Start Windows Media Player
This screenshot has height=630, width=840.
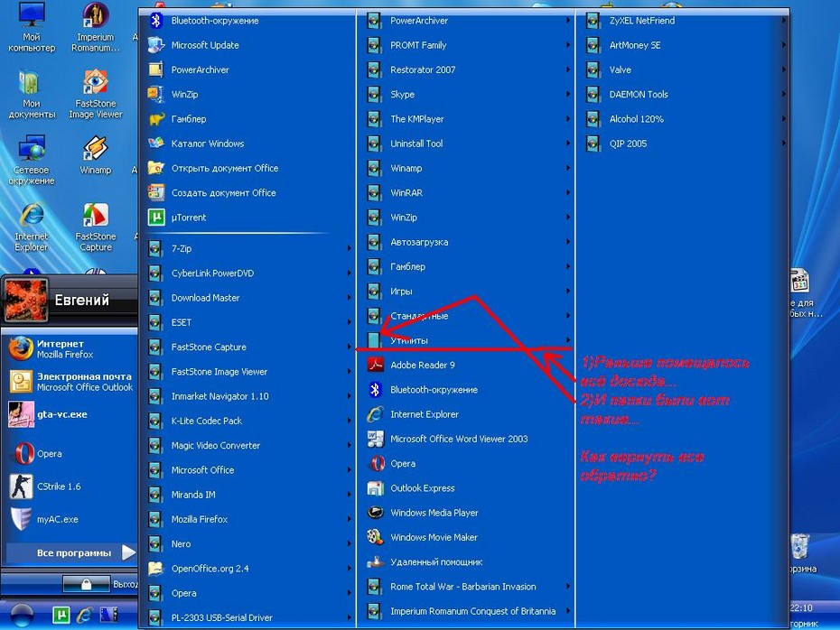coord(465,514)
